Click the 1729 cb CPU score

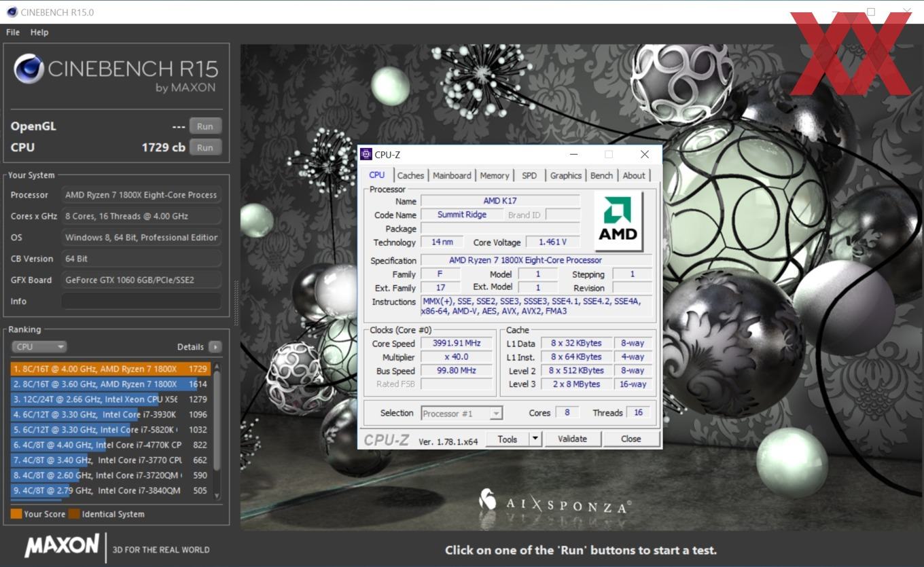[x=163, y=147]
